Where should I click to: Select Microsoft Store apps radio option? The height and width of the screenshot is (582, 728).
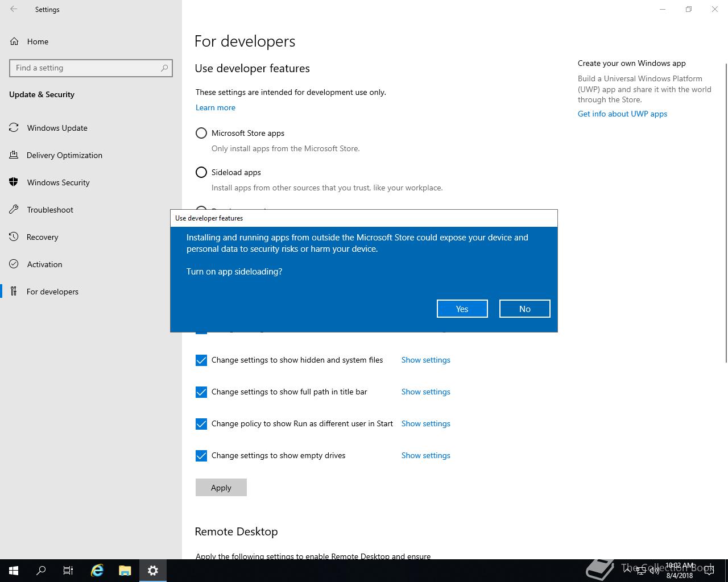[201, 133]
